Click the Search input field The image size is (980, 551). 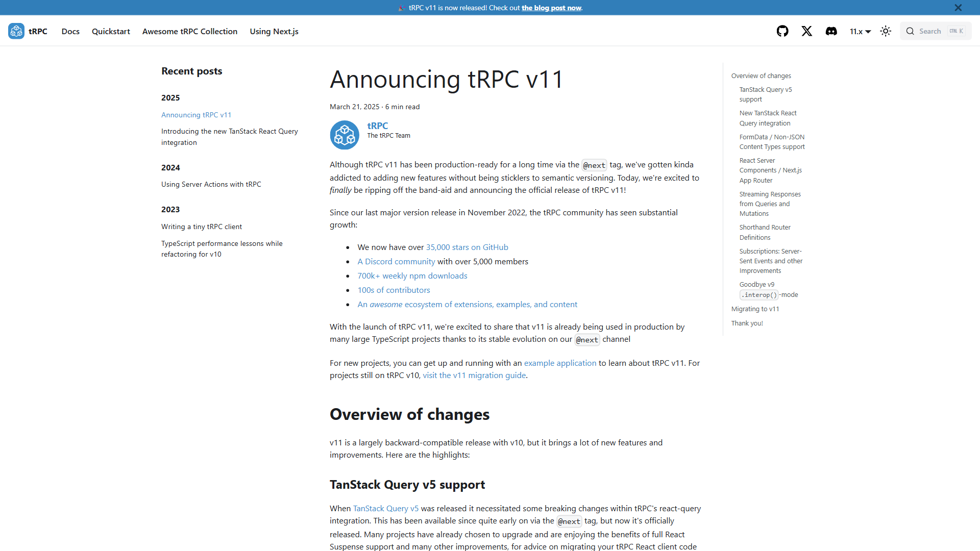pyautogui.click(x=936, y=31)
